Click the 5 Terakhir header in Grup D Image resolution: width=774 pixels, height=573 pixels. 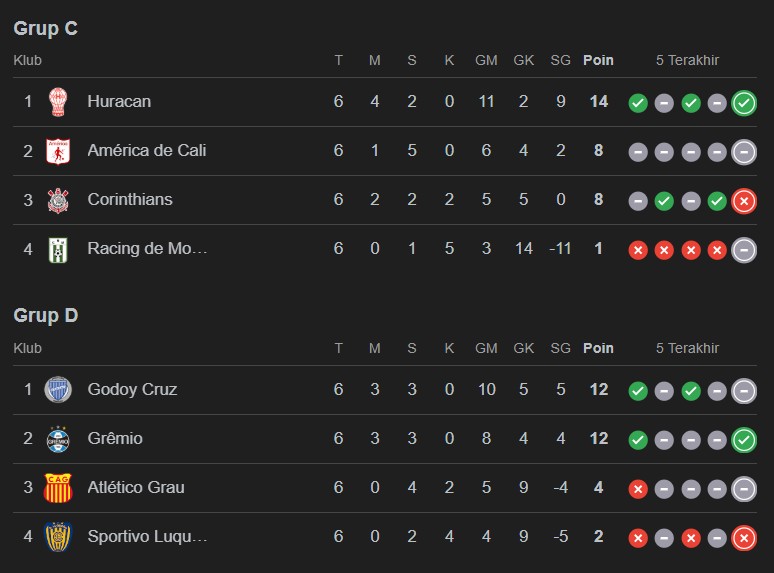click(687, 348)
